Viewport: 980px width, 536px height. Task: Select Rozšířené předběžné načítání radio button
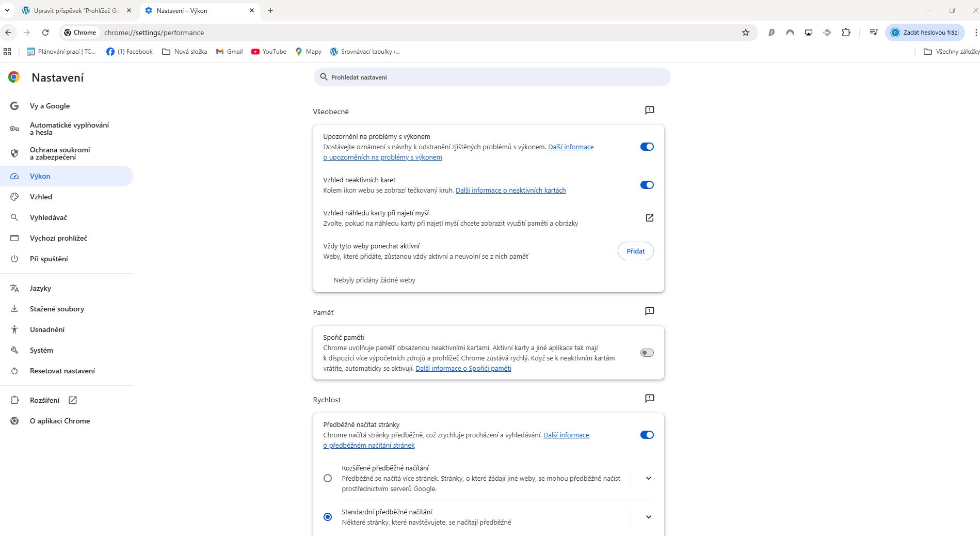(328, 478)
